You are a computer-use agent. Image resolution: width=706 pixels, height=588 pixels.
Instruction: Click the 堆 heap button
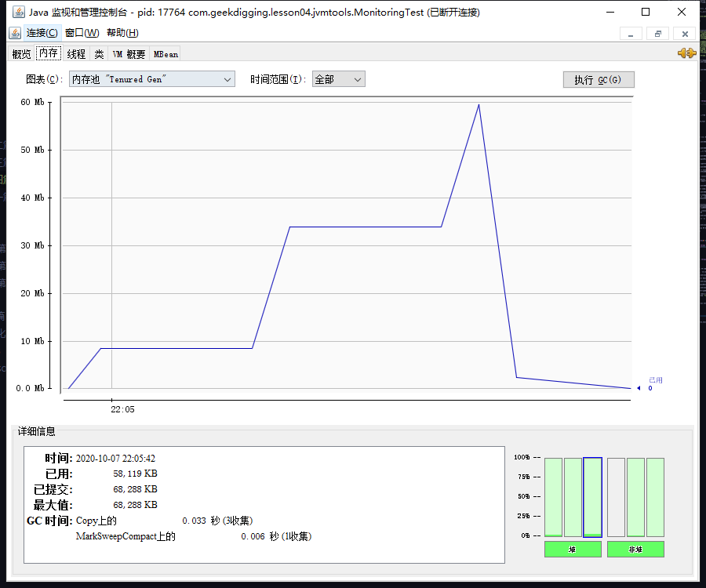coord(573,550)
